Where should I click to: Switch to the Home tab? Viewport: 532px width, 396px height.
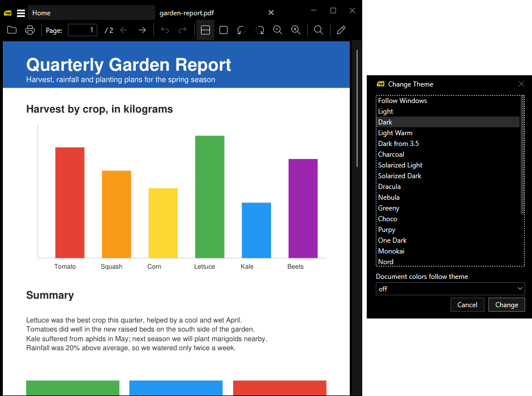(x=91, y=13)
